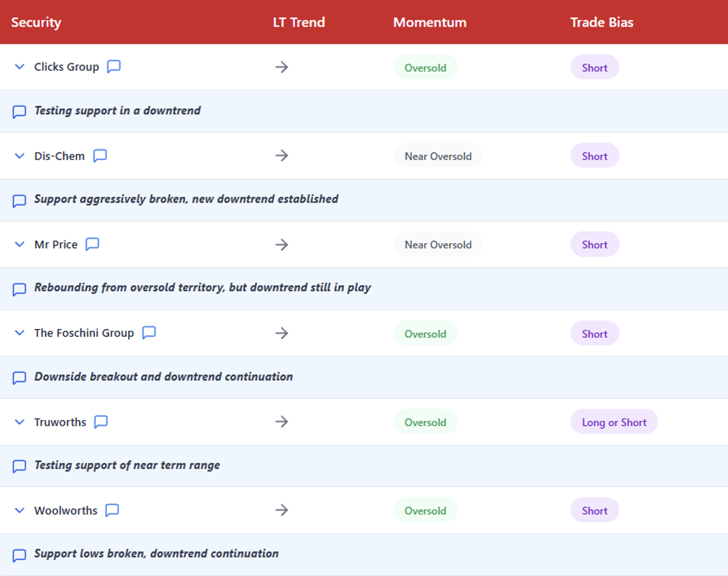Click the Near Oversold badge for Mr Price
This screenshot has height=576, width=728.
(x=438, y=244)
